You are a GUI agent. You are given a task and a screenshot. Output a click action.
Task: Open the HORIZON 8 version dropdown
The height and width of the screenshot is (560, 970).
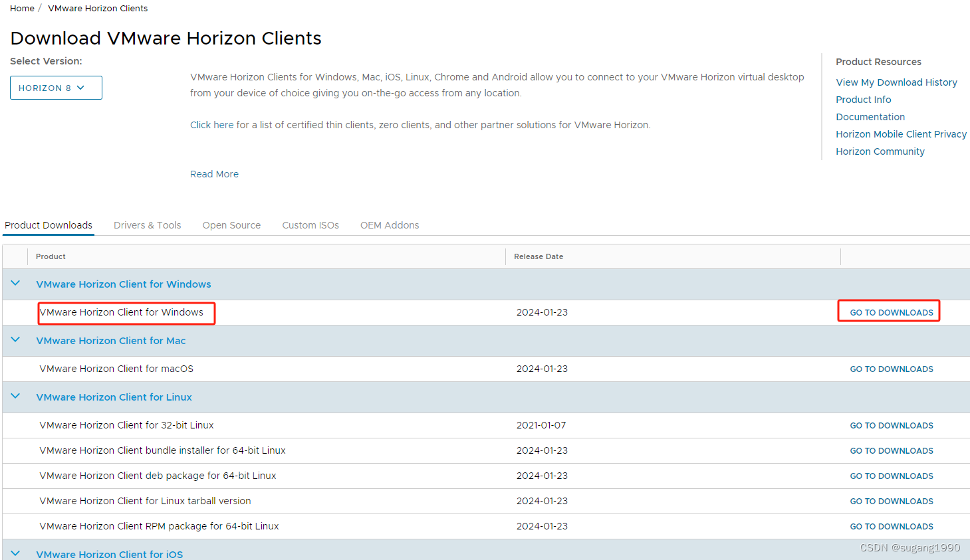click(x=56, y=88)
